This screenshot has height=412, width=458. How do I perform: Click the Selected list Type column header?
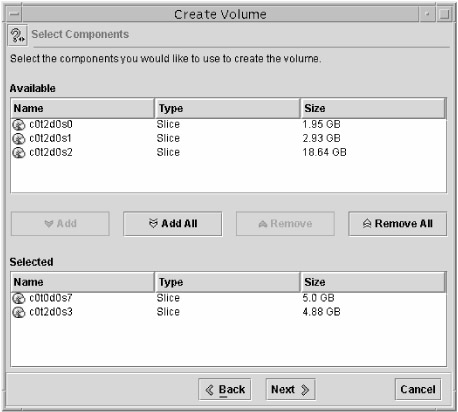227,282
